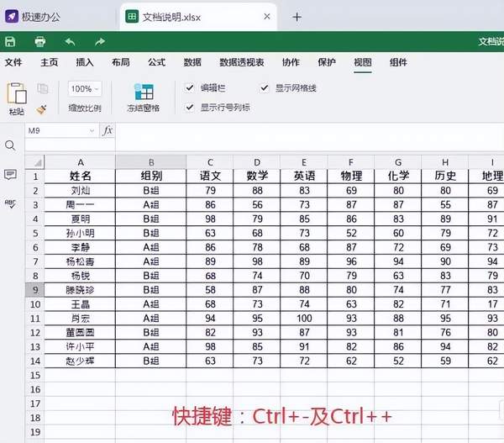Switch to the 数据透视表 tab
This screenshot has width=504, height=443.
pos(242,62)
